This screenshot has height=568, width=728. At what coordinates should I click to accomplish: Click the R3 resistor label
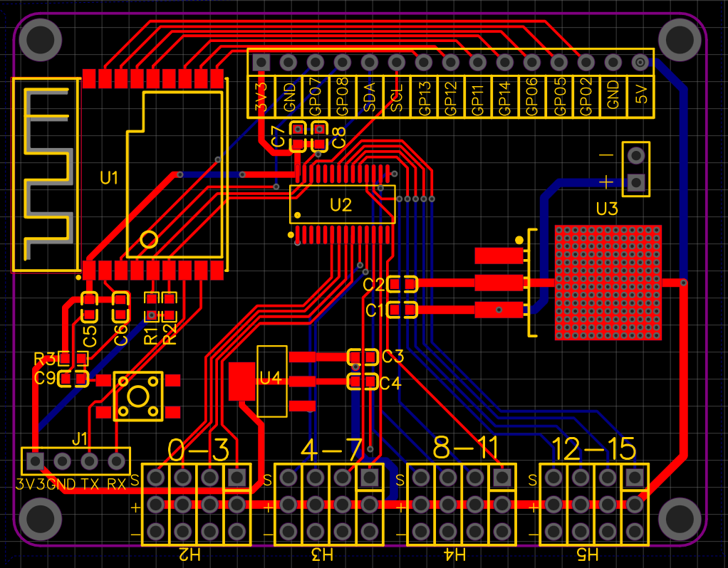point(45,359)
